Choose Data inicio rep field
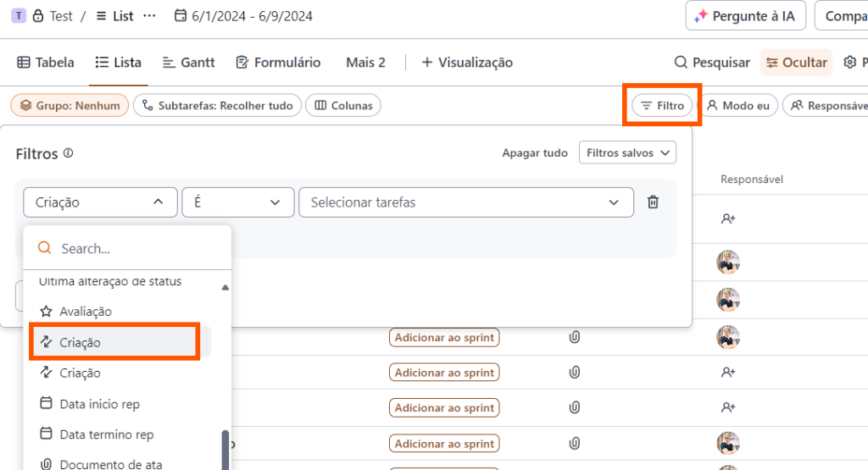The height and width of the screenshot is (470, 868). click(x=99, y=404)
